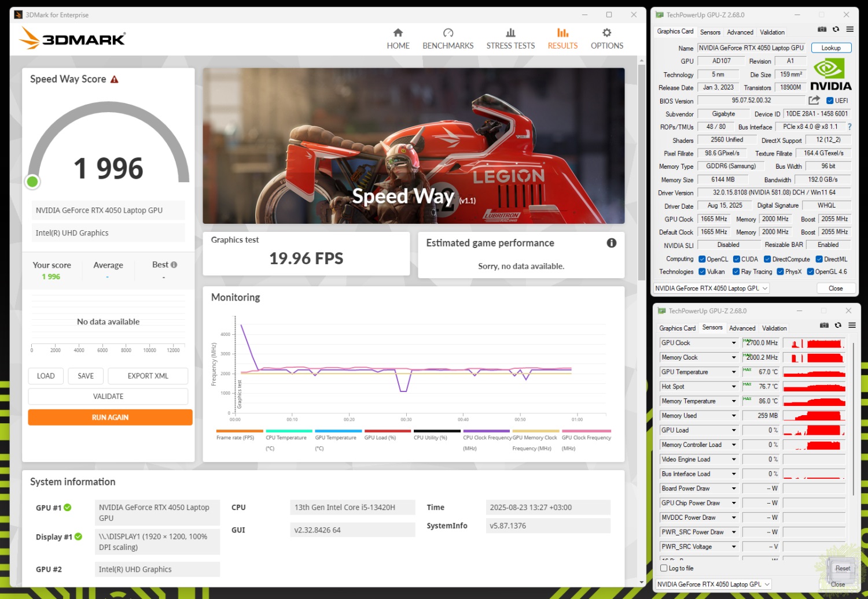
Task: Toggle the DirectCompute checkbox
Action: 767,259
